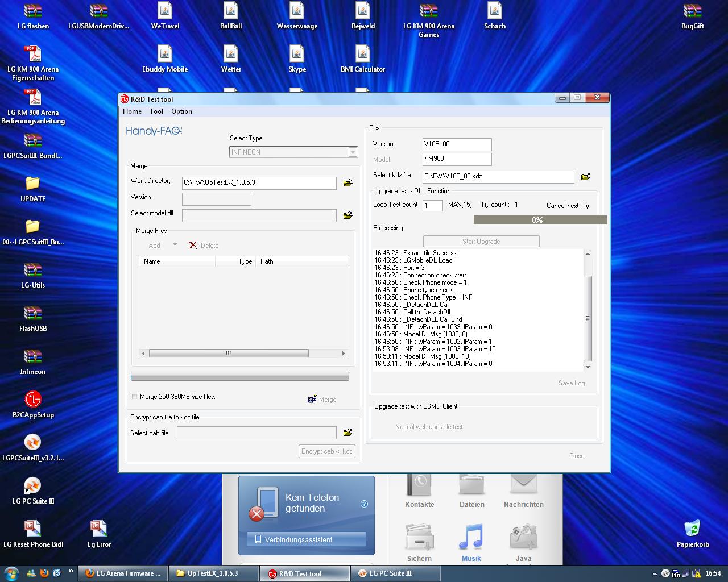This screenshot has height=582, width=728.
Task: Select the Schach desktop icon
Action: point(495,16)
